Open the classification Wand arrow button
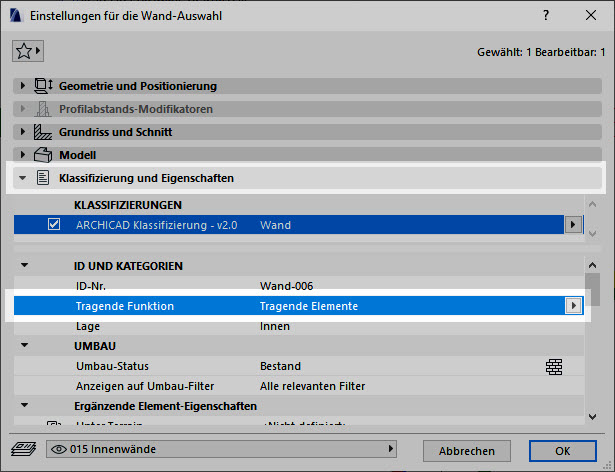 [x=573, y=225]
